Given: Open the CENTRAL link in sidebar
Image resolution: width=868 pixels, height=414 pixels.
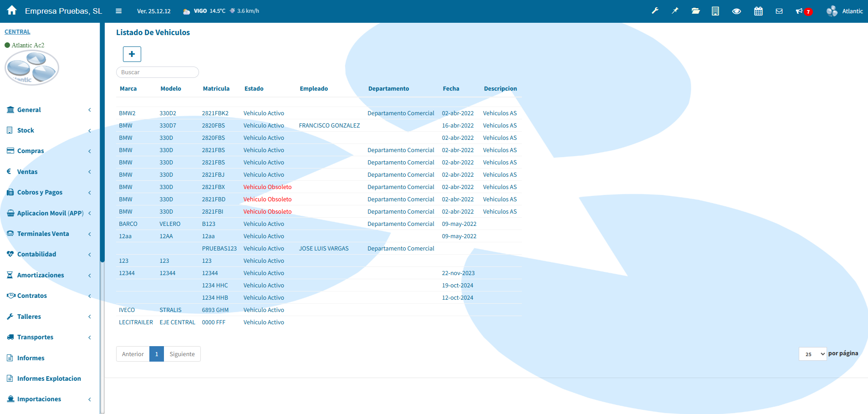Looking at the screenshot, I should (x=17, y=32).
